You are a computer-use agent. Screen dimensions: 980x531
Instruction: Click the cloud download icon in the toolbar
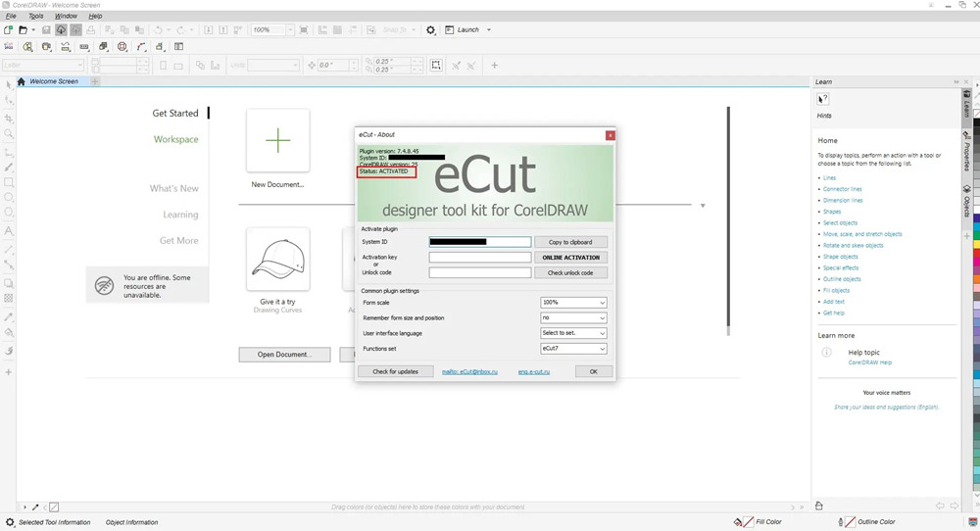[x=61, y=30]
